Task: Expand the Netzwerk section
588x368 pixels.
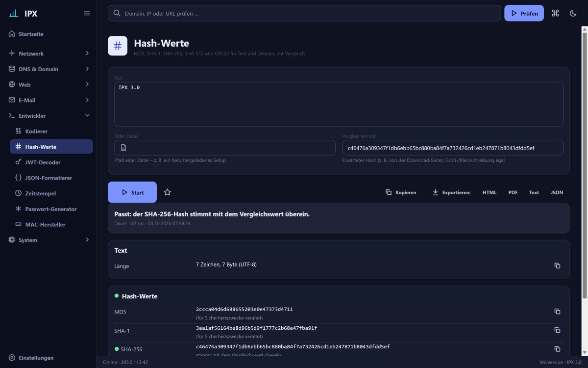Action: (x=49, y=53)
